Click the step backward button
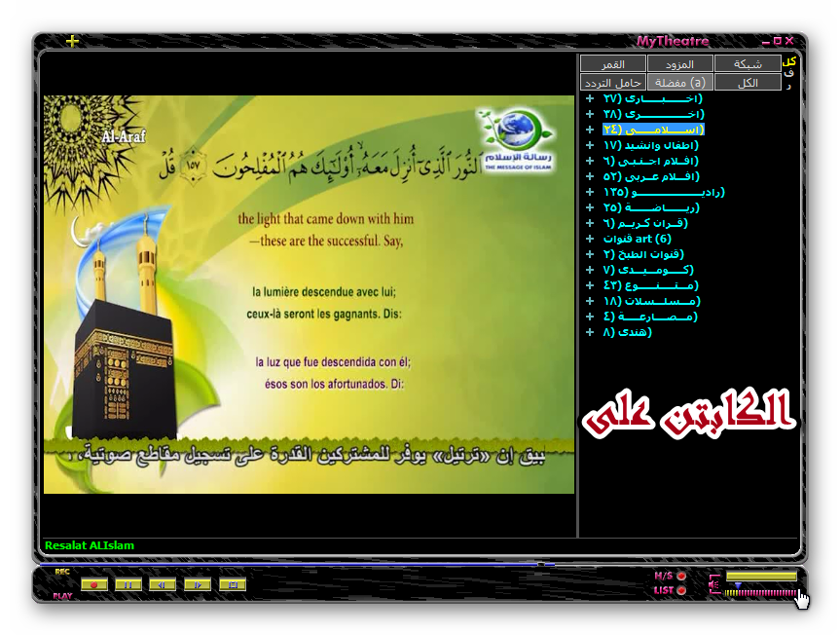 click(x=163, y=584)
